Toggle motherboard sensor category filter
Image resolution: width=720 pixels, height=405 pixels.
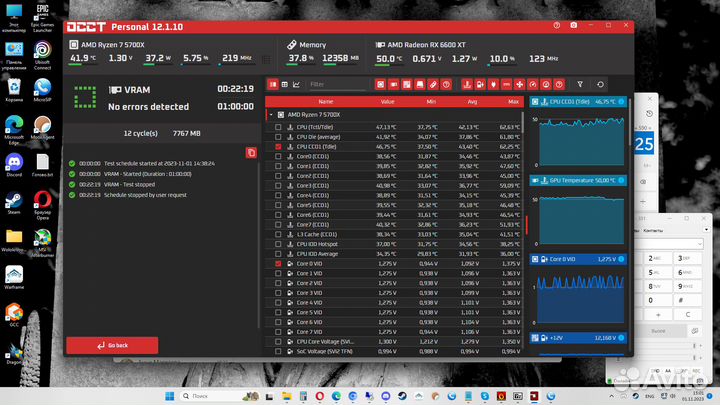[x=407, y=84]
